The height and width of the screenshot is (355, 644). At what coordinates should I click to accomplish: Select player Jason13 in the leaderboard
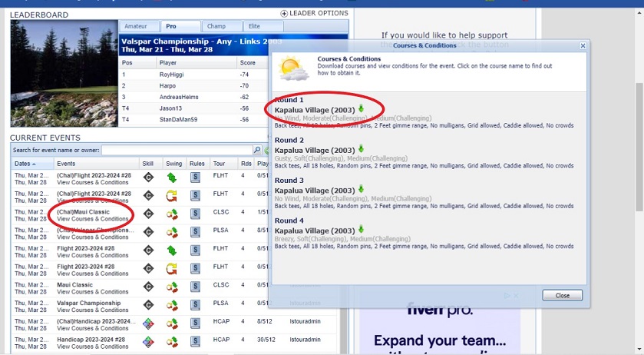[170, 108]
